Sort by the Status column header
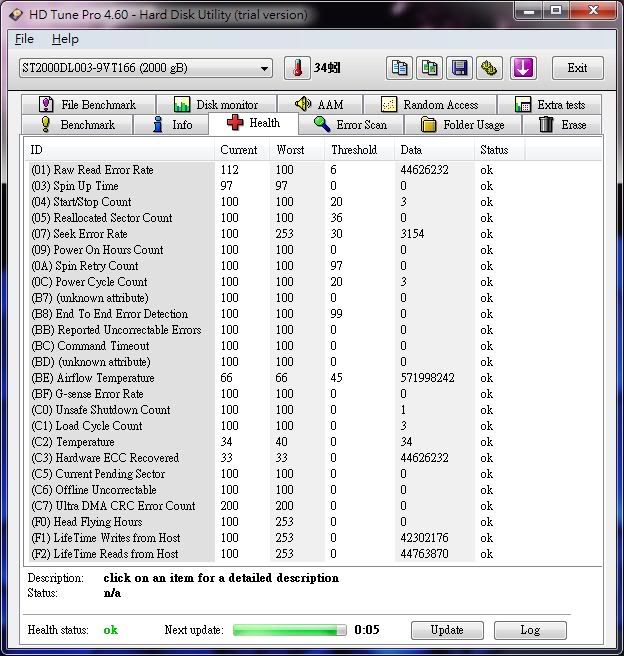Viewport: 624px width, 656px height. click(499, 150)
